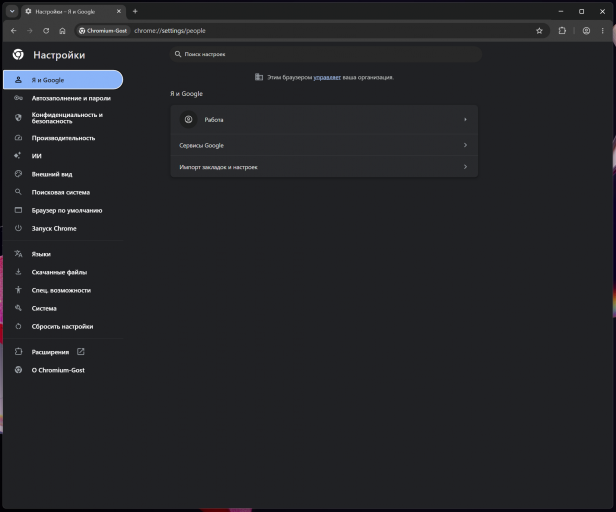This screenshot has width=616, height=512.
Task: Open Спец. возможности section
Action: pyautogui.click(x=63, y=290)
